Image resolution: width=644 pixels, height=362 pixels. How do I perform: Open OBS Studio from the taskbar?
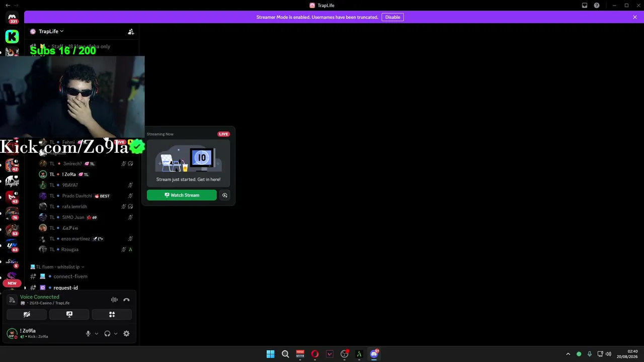pyautogui.click(x=345, y=354)
